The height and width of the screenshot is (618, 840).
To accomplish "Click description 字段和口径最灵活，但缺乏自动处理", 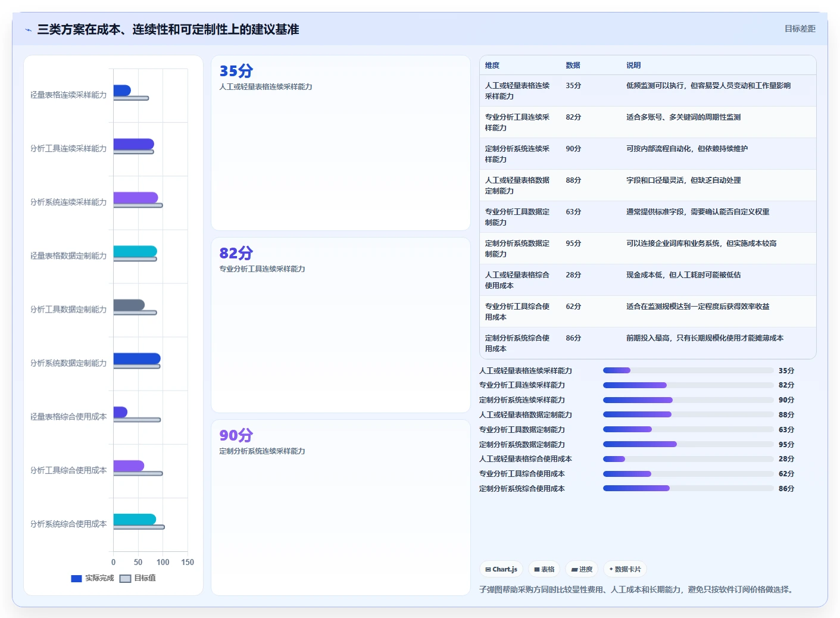I will coord(683,180).
